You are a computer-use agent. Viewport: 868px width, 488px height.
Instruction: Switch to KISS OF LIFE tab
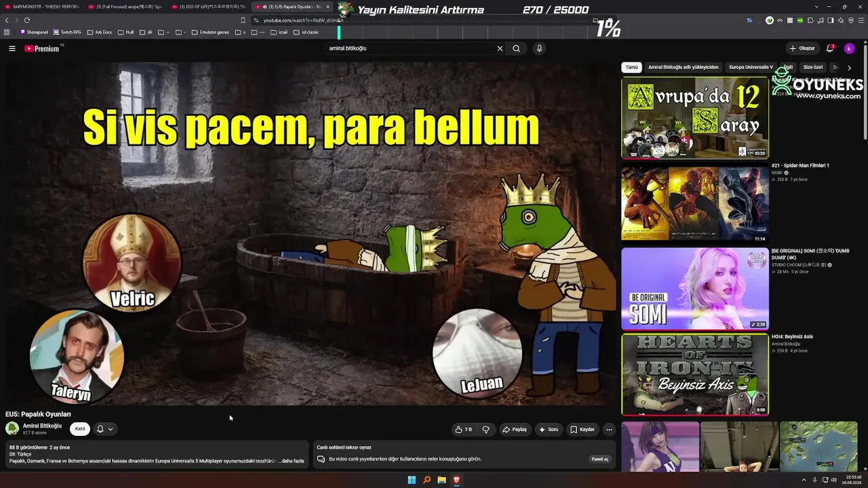(208, 7)
